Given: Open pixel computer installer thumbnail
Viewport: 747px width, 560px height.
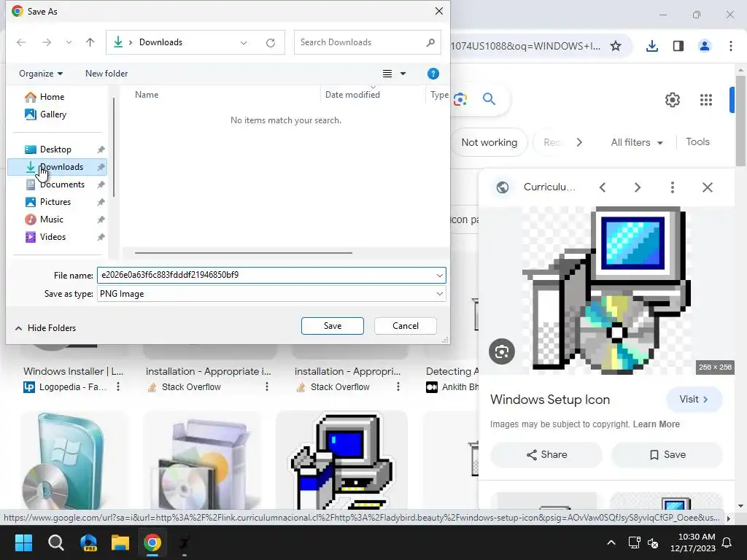Looking at the screenshot, I should [341, 460].
